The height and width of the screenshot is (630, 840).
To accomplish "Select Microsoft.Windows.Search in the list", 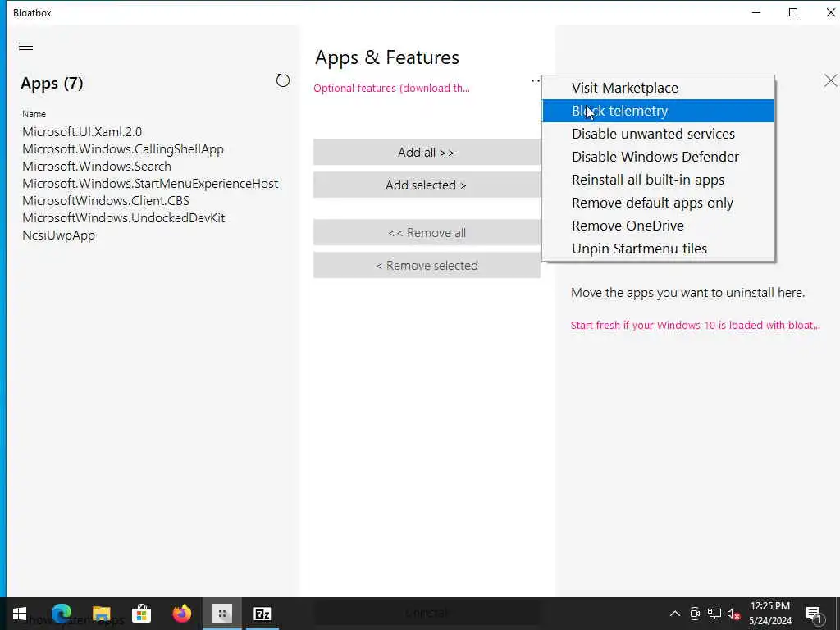I will pos(97,166).
